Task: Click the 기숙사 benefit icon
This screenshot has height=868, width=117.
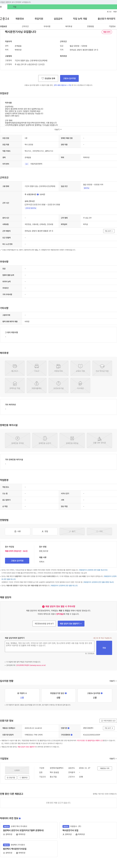Action: click(x=37, y=368)
